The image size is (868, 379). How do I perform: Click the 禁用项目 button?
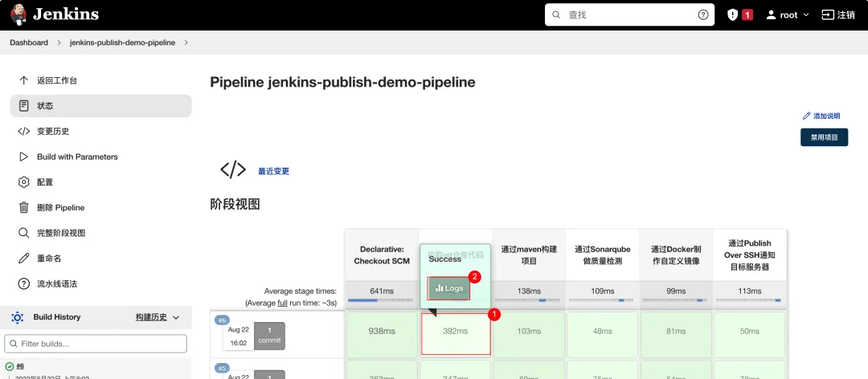(x=825, y=137)
